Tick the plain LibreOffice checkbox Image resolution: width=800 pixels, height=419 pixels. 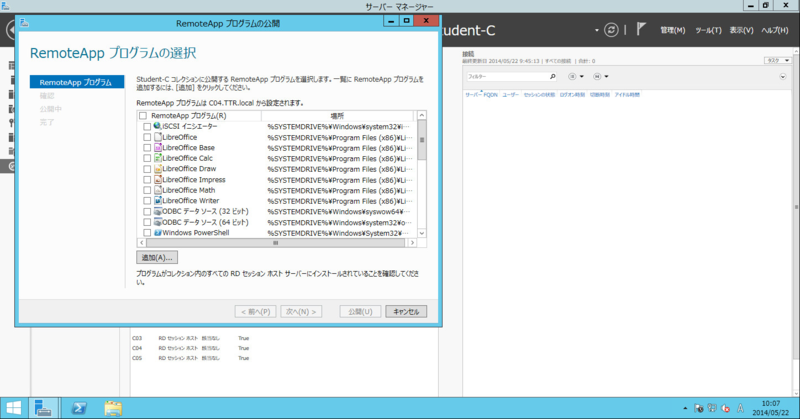pos(147,137)
